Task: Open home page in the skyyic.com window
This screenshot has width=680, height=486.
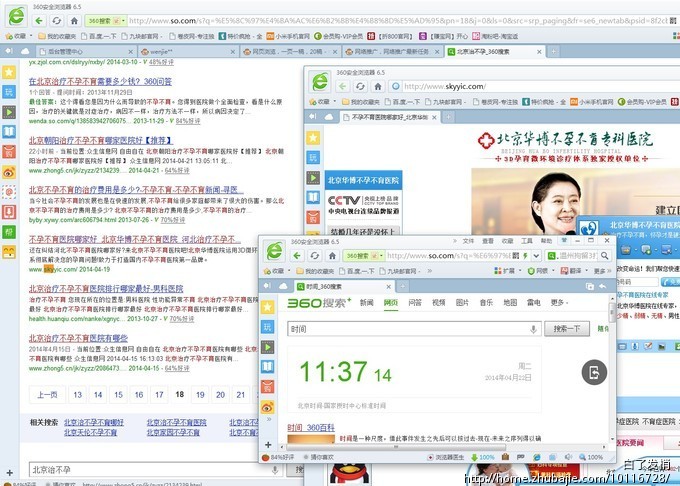Action: click(x=378, y=86)
